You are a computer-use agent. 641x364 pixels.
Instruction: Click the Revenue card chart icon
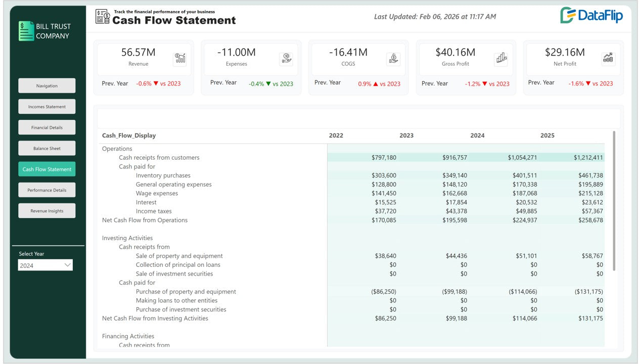179,59
